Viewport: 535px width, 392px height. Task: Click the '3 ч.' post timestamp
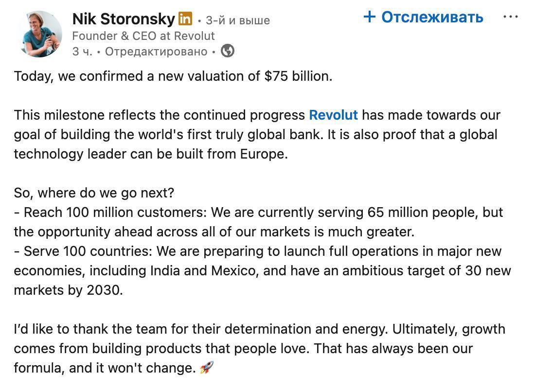[x=81, y=51]
